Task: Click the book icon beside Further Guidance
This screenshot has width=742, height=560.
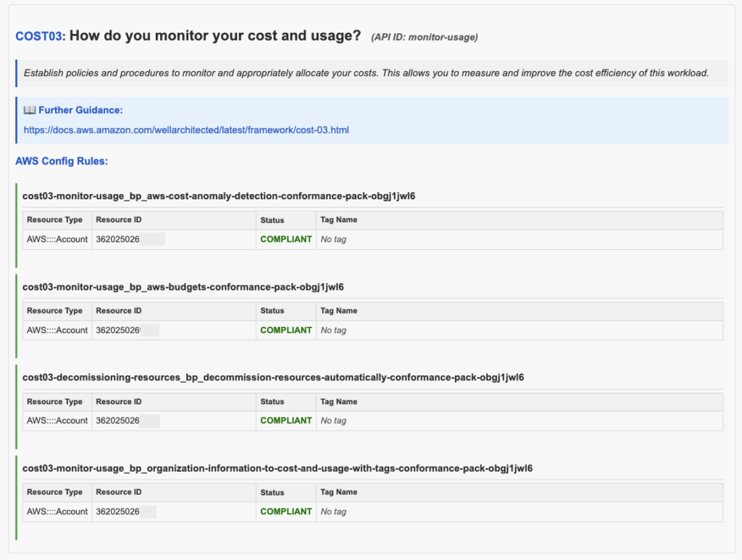Action: pyautogui.click(x=29, y=110)
